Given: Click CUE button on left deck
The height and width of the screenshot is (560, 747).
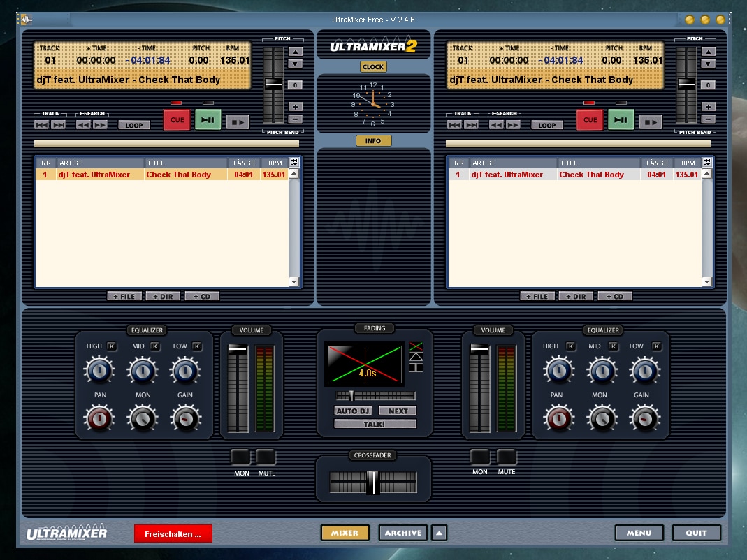Looking at the screenshot, I should point(177,120).
